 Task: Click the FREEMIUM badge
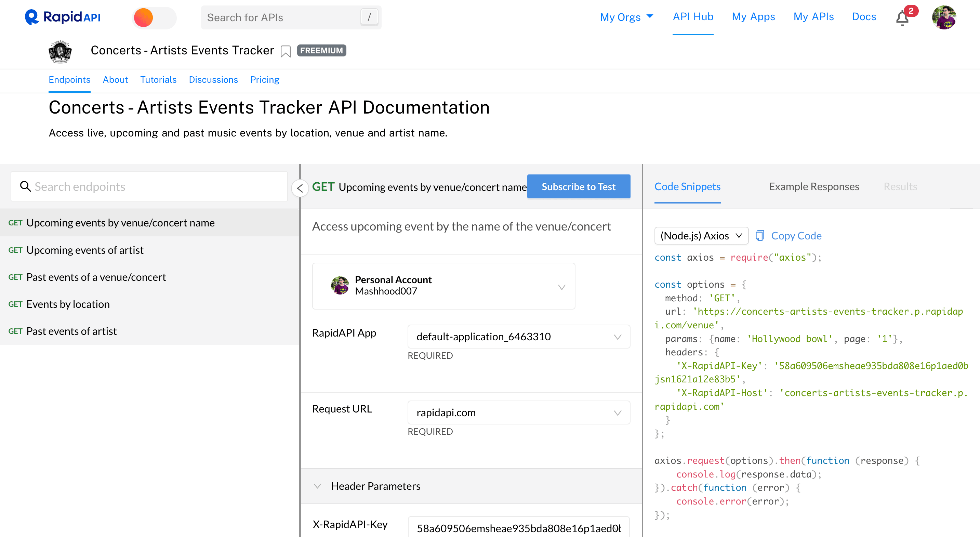(x=321, y=51)
